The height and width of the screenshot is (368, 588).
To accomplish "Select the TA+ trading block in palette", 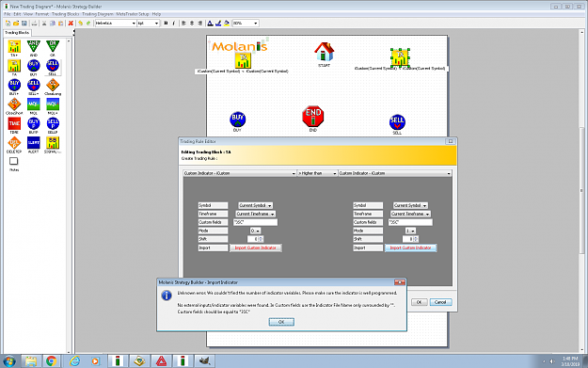I will [x=14, y=46].
